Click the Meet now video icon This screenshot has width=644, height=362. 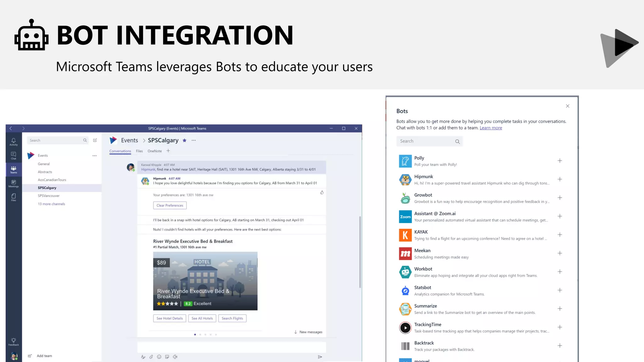175,357
